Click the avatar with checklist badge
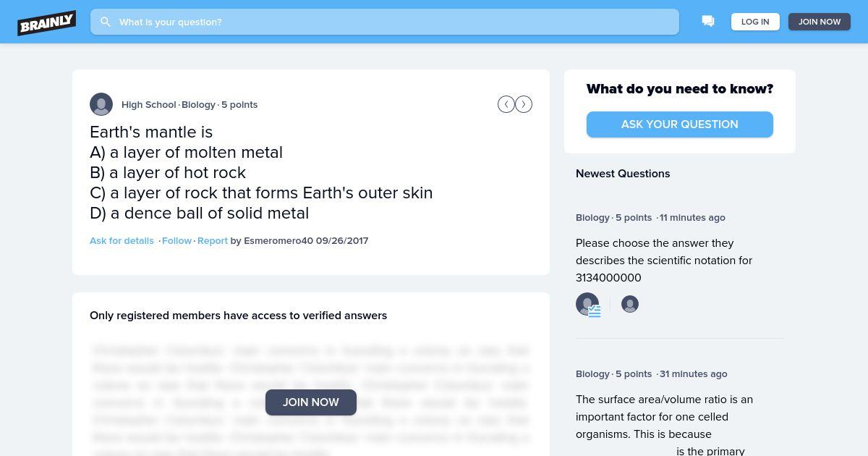 [588, 305]
